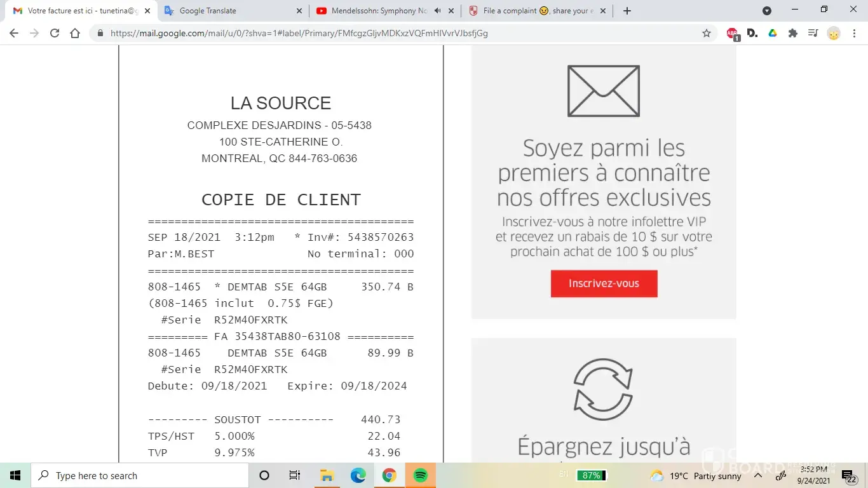Click the Windows taskbar search box
868x488 pixels.
point(140,476)
